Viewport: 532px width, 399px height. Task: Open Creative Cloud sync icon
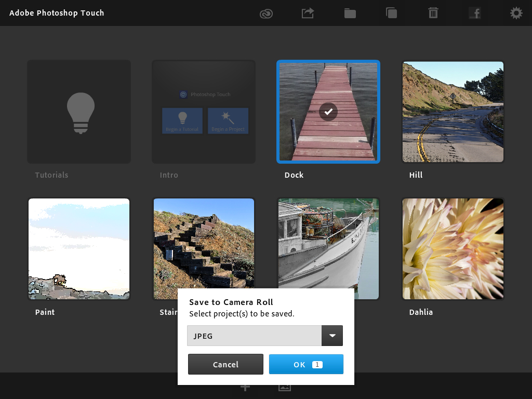click(x=267, y=14)
